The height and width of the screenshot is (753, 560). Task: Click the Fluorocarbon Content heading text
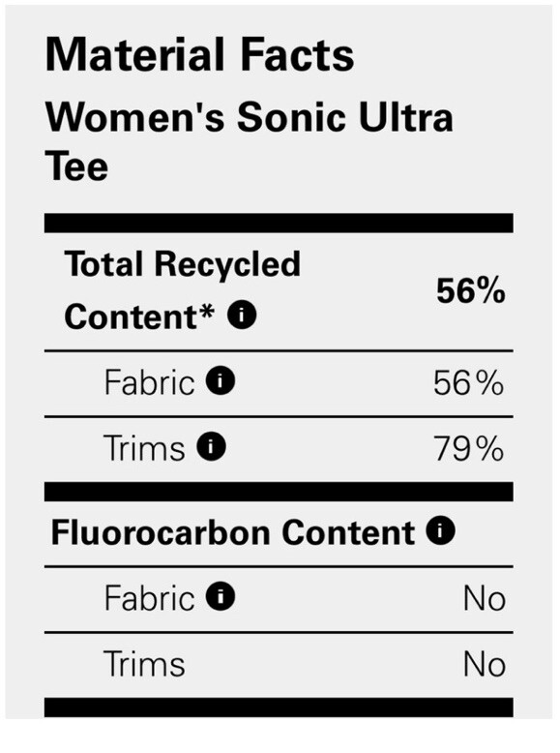233,532
